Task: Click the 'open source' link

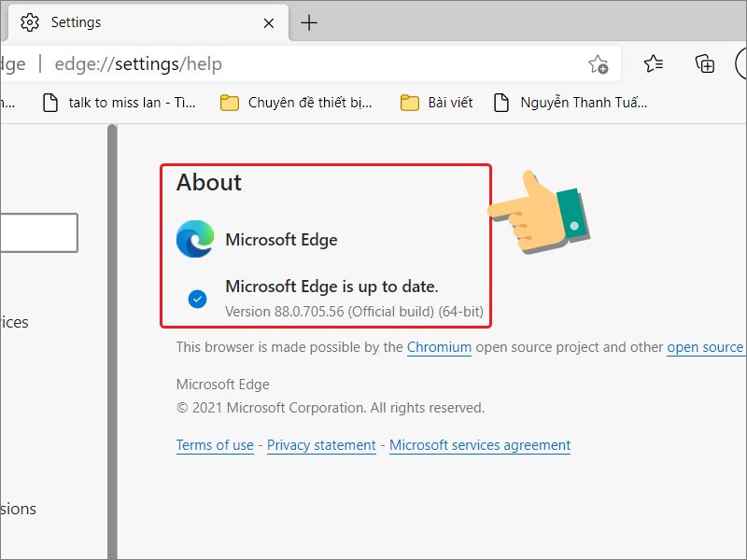Action: [x=705, y=347]
